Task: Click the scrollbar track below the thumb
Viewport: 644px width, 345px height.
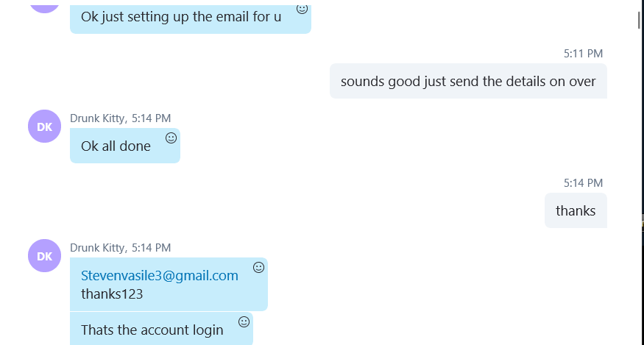Action: point(639,185)
